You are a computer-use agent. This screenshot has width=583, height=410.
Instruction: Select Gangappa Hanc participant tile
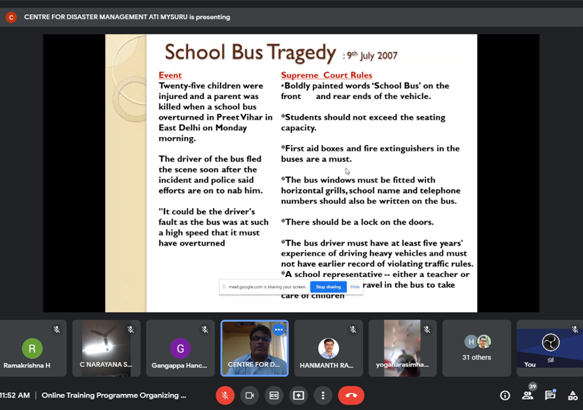[180, 348]
